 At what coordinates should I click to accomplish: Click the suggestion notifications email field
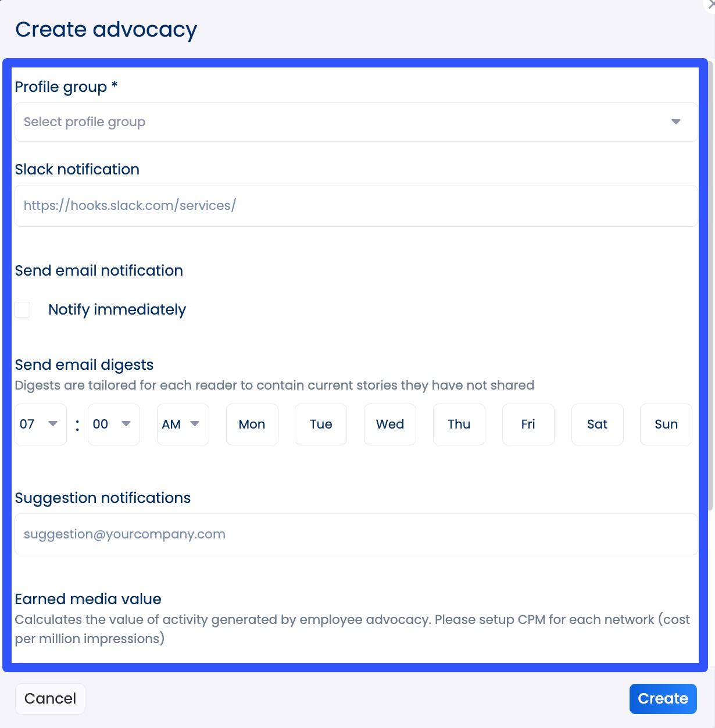[356, 534]
